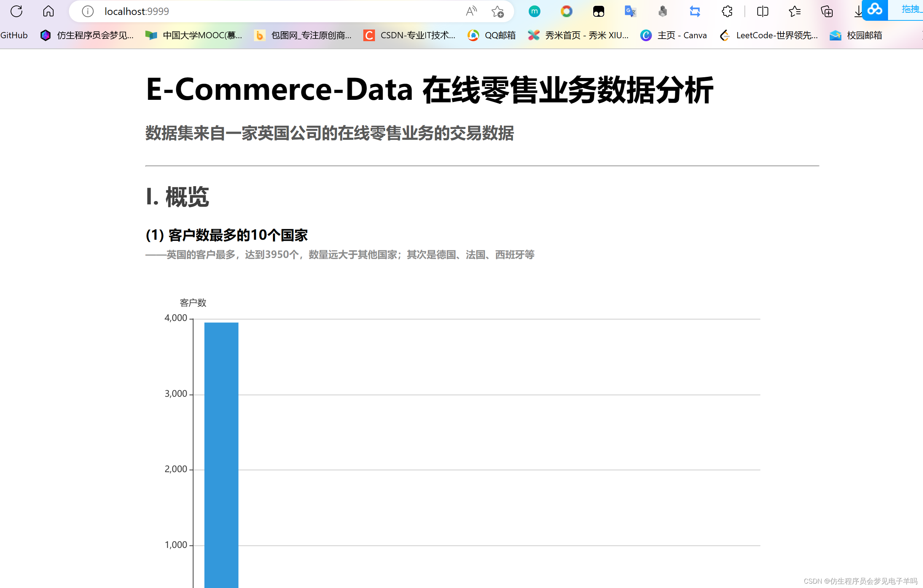Screen dimensions: 923x588
Task: Open the blue sync arrows extension icon
Action: pyautogui.click(x=695, y=12)
